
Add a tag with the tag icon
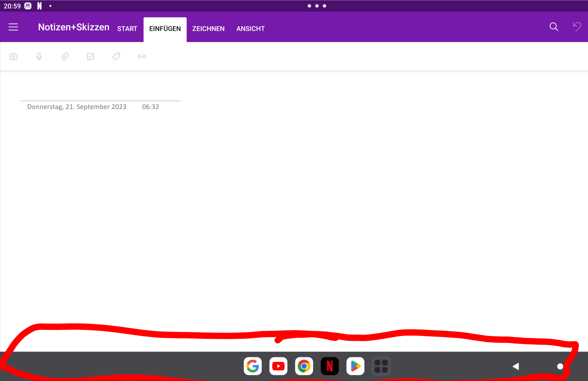click(x=116, y=56)
